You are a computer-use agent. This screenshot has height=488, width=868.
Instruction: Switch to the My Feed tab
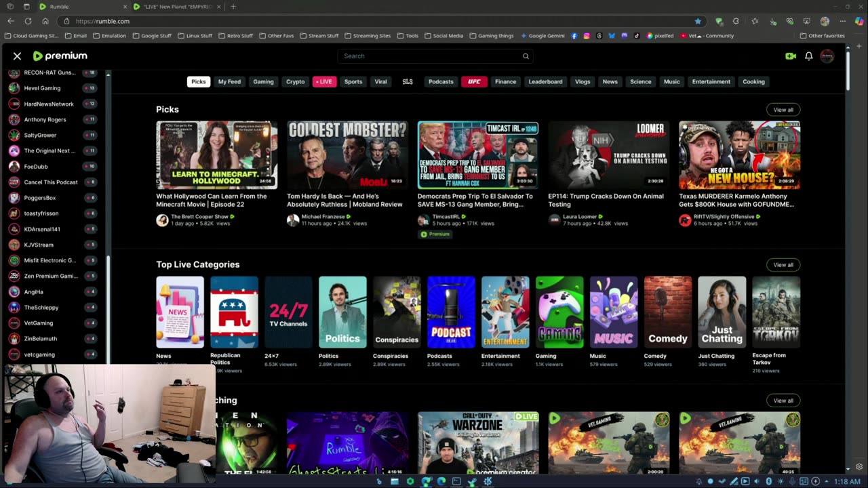click(x=229, y=81)
